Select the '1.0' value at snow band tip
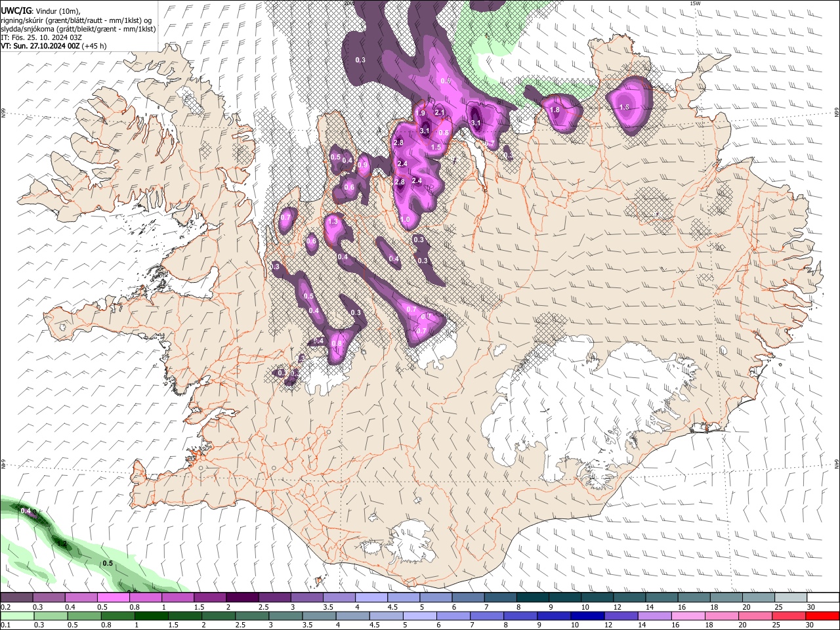 [405, 220]
